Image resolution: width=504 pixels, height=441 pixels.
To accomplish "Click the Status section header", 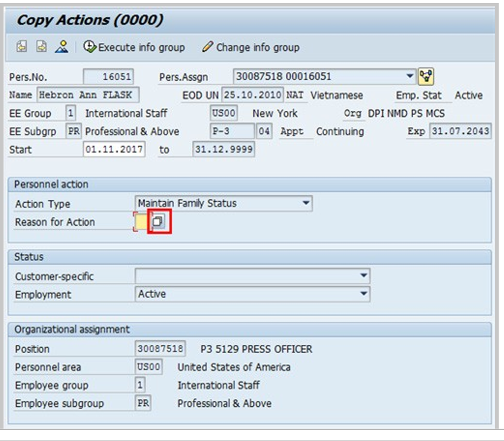I will point(250,257).
